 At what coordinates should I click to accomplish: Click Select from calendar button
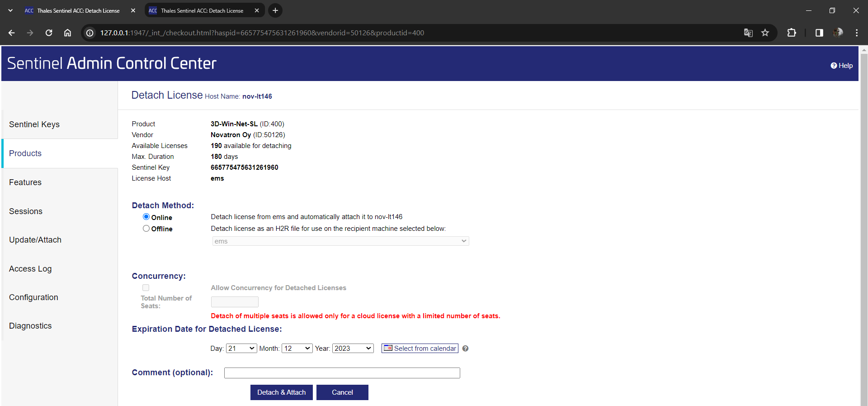[420, 348]
